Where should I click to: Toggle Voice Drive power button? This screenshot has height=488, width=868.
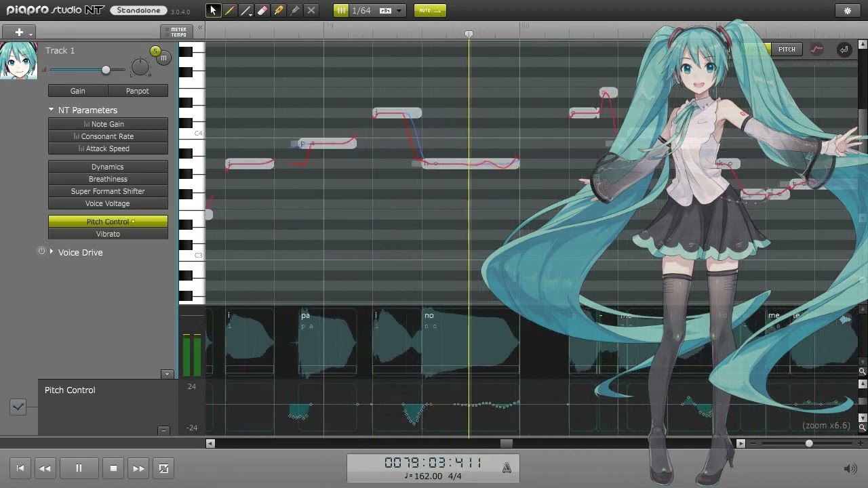tap(41, 251)
